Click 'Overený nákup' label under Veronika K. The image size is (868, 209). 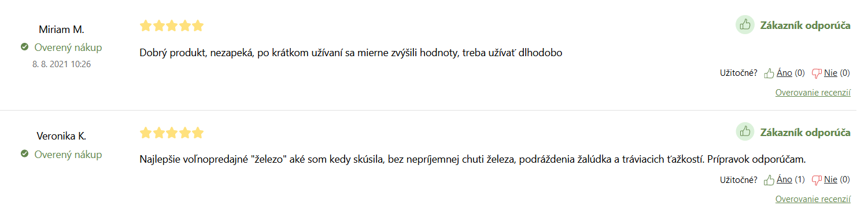pyautogui.click(x=68, y=155)
